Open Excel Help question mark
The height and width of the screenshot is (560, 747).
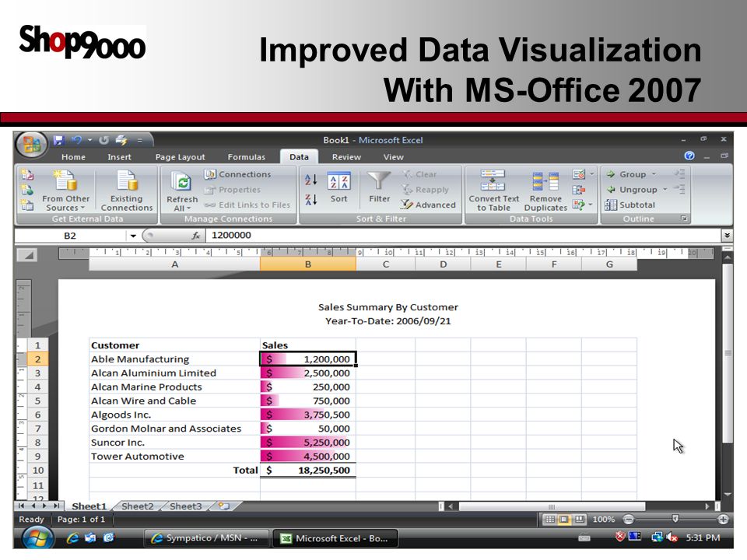tap(689, 156)
